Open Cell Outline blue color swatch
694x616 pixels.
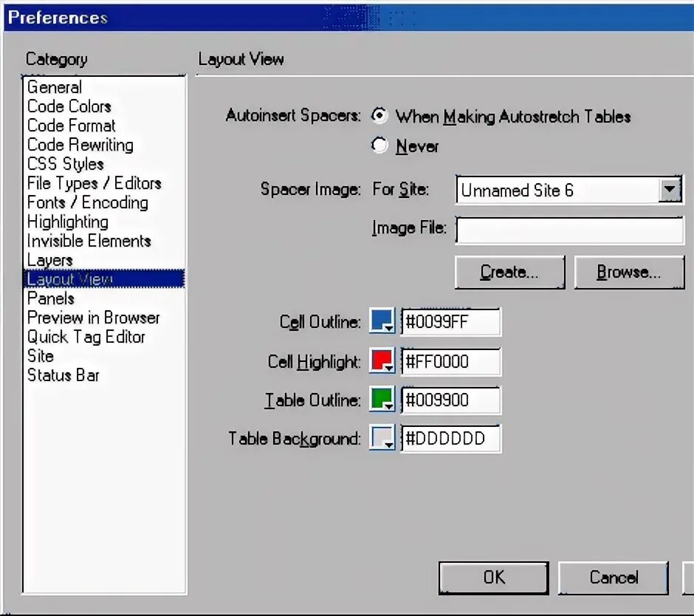(x=382, y=321)
